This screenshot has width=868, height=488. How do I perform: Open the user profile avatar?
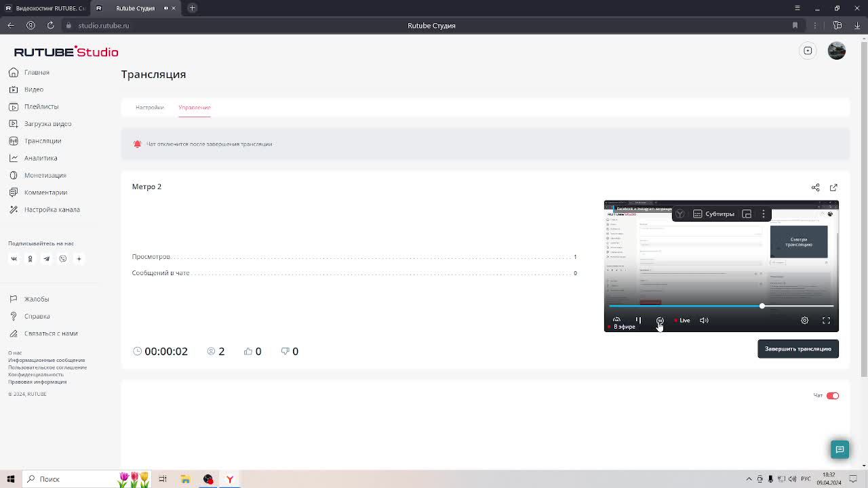coord(837,51)
